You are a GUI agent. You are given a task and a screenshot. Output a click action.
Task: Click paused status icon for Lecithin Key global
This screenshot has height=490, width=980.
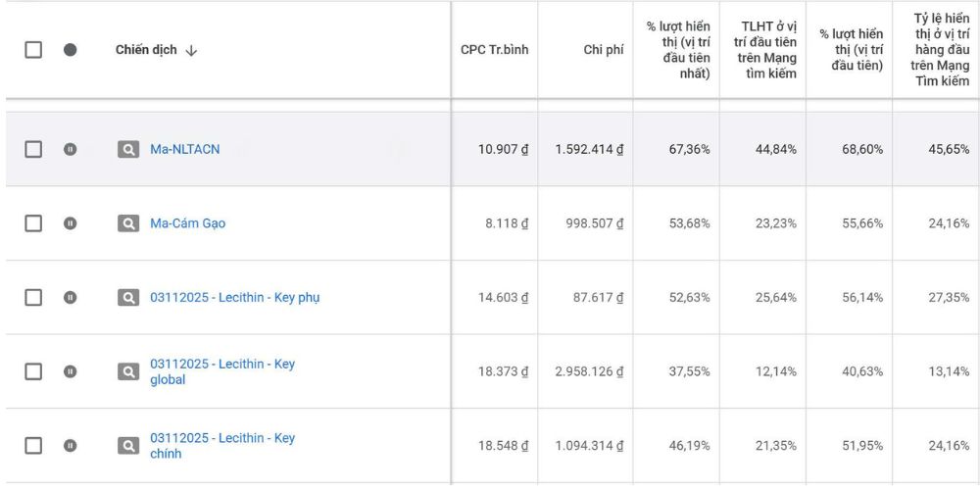pyautogui.click(x=70, y=371)
